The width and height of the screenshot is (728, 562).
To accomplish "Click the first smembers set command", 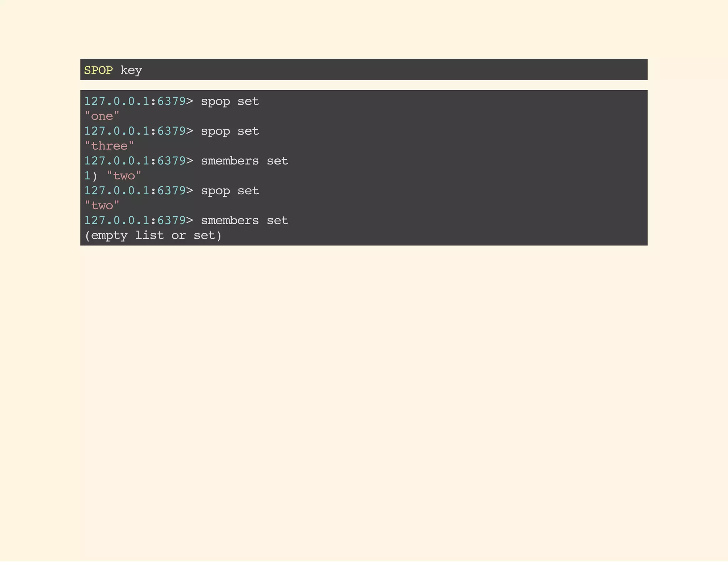I will tap(244, 161).
